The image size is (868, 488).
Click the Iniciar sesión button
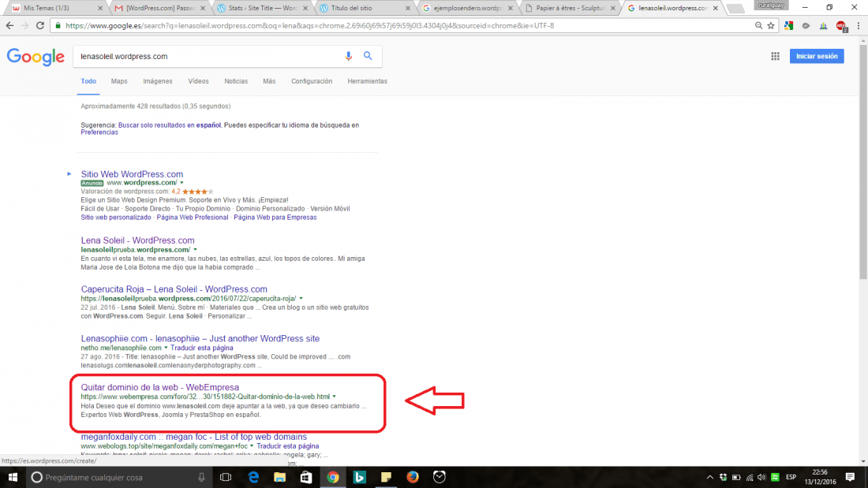click(817, 56)
